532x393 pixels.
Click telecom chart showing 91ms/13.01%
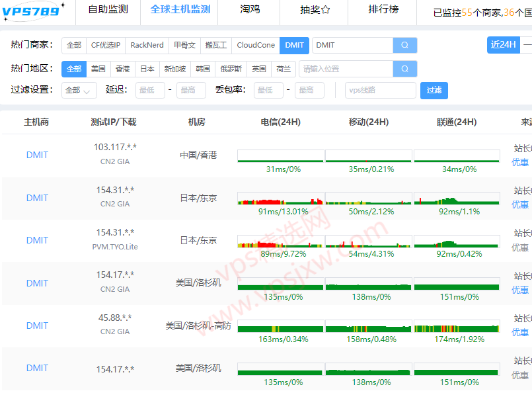click(x=281, y=198)
